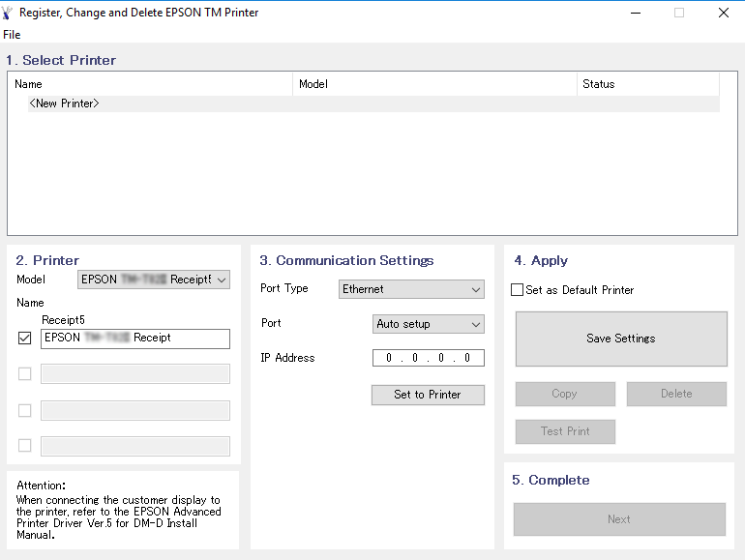Click the application icon in the title bar

pos(7,13)
